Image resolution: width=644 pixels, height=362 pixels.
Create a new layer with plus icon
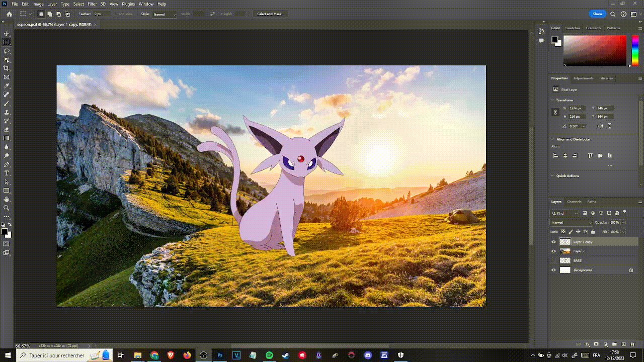[x=623, y=344]
